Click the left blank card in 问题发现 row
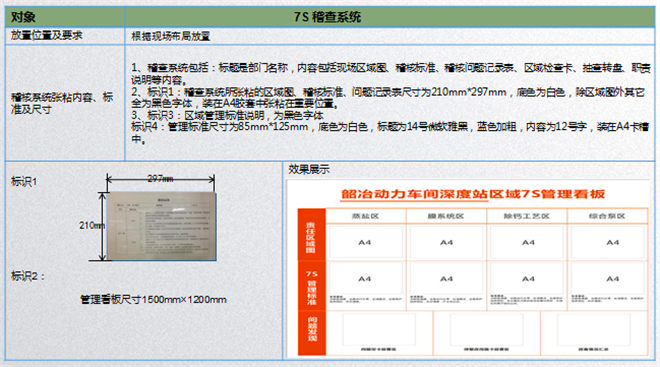The image size is (660, 367). [x=379, y=330]
